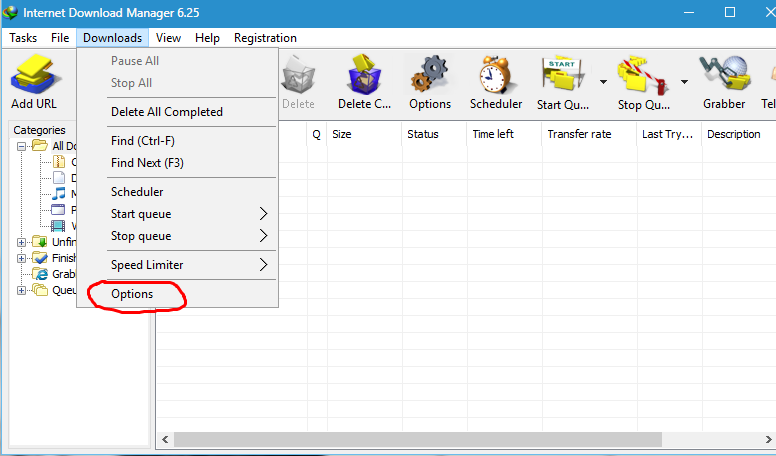Open the File menu
This screenshot has width=776, height=456.
(60, 38)
